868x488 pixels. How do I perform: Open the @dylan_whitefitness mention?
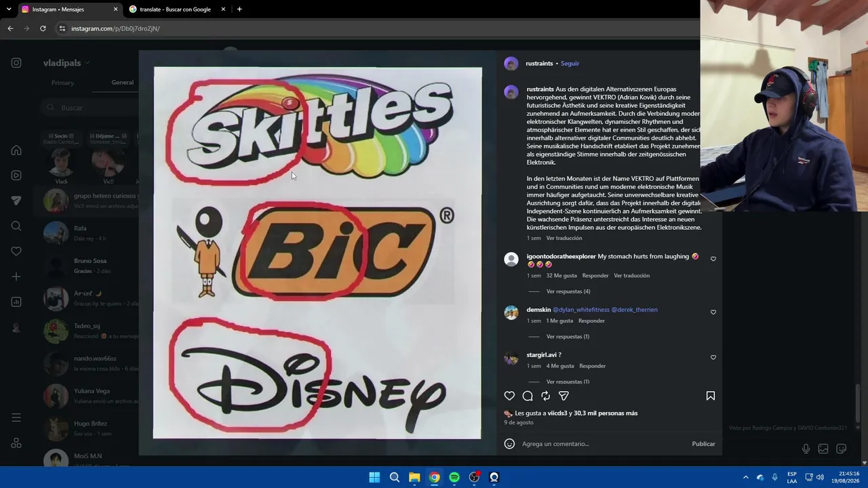581,310
